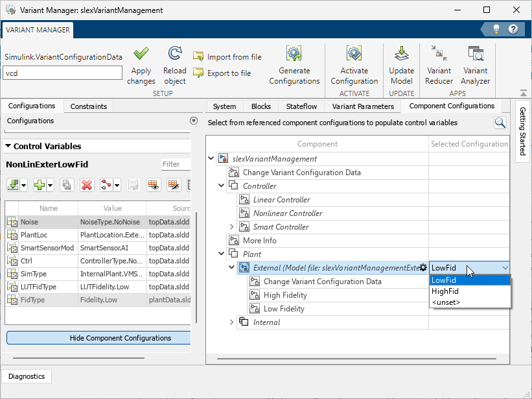532x399 pixels.
Task: Choose HighFid from the configuration dropdown
Action: (x=445, y=291)
